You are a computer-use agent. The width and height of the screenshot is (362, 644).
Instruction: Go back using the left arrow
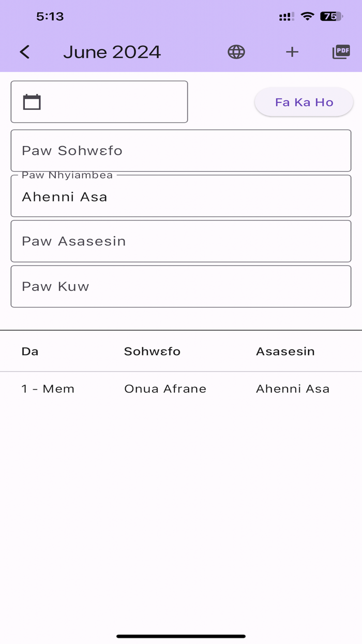[24, 52]
